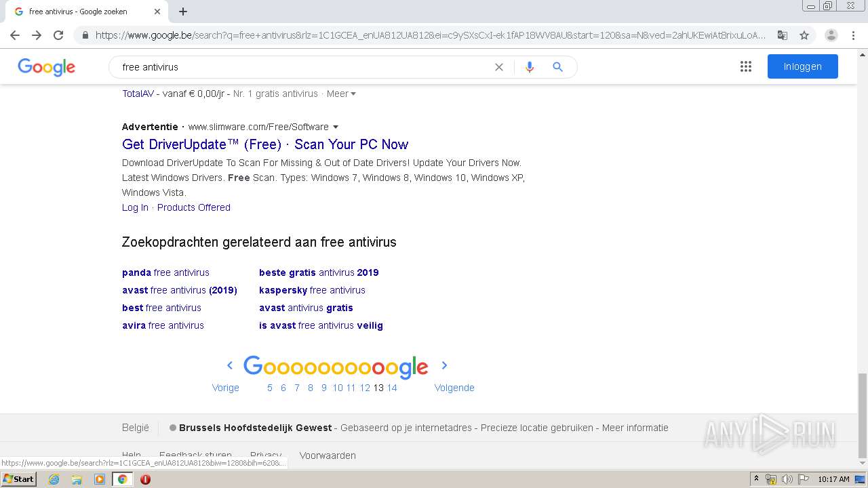Open the translate page icon in address bar

(783, 35)
